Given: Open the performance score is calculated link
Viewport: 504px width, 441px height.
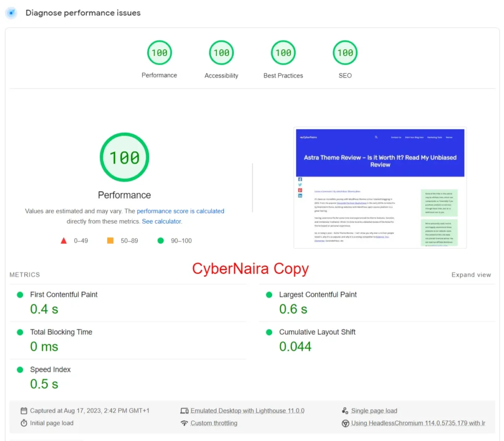Looking at the screenshot, I should click(x=181, y=211).
